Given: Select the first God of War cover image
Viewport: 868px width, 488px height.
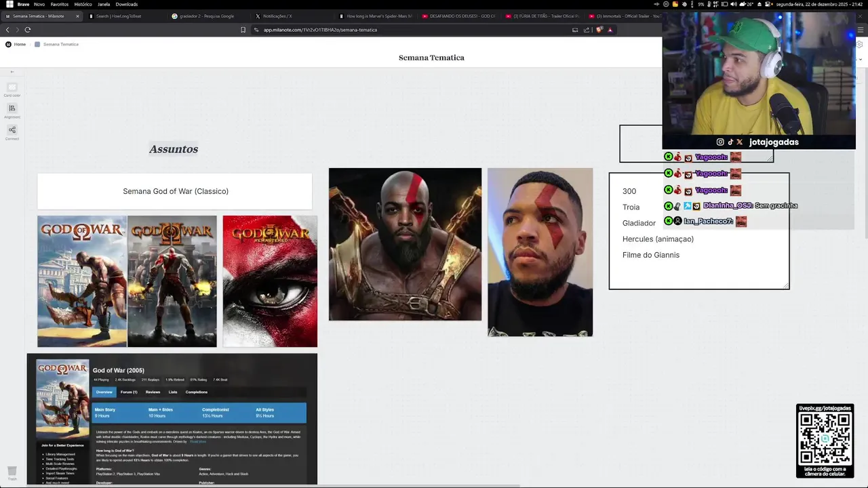Looking at the screenshot, I should (x=82, y=281).
